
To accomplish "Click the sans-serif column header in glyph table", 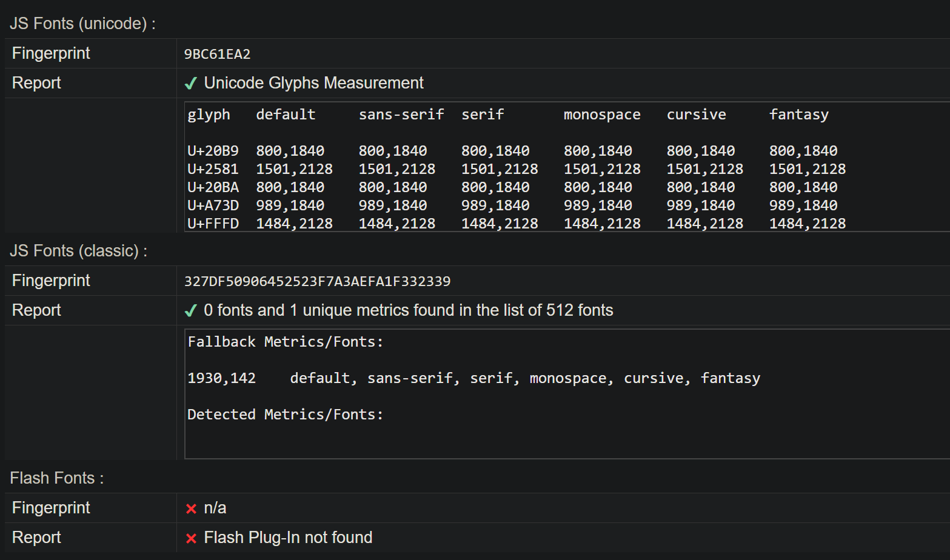I will tap(401, 115).
